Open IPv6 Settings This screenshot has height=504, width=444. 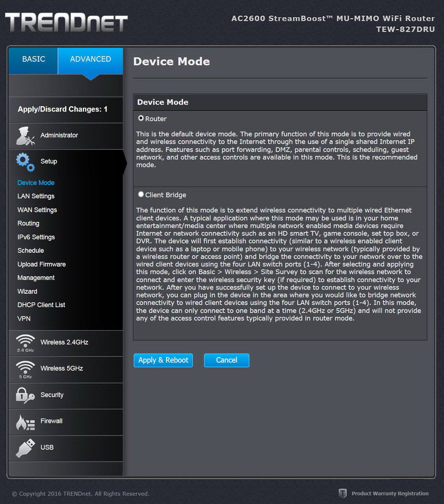(x=36, y=237)
